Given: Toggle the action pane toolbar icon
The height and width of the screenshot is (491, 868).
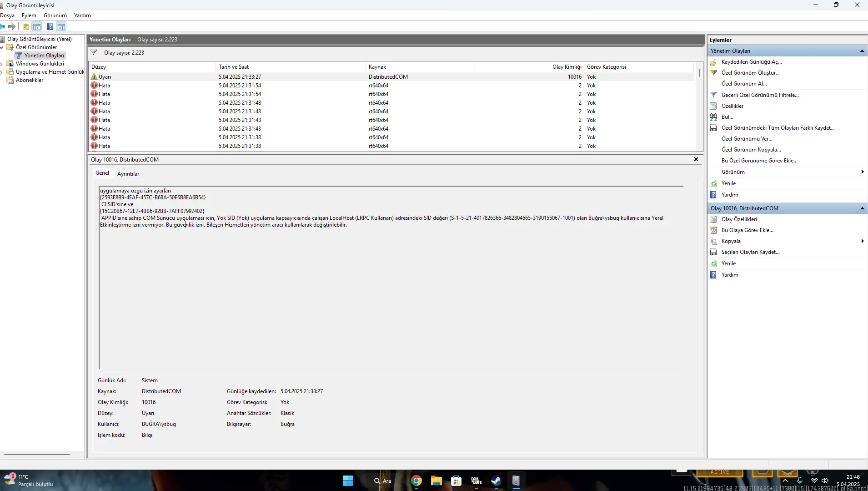Looking at the screenshot, I should point(61,26).
